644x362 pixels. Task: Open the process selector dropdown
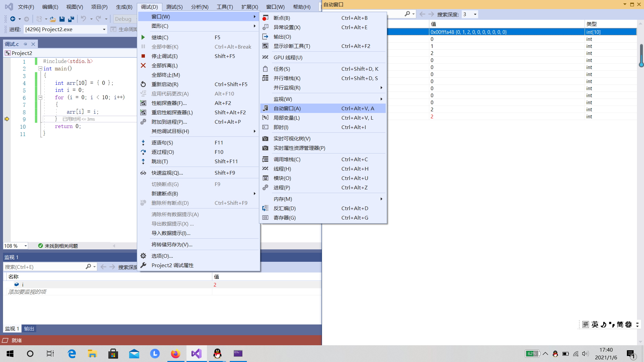coord(104,29)
